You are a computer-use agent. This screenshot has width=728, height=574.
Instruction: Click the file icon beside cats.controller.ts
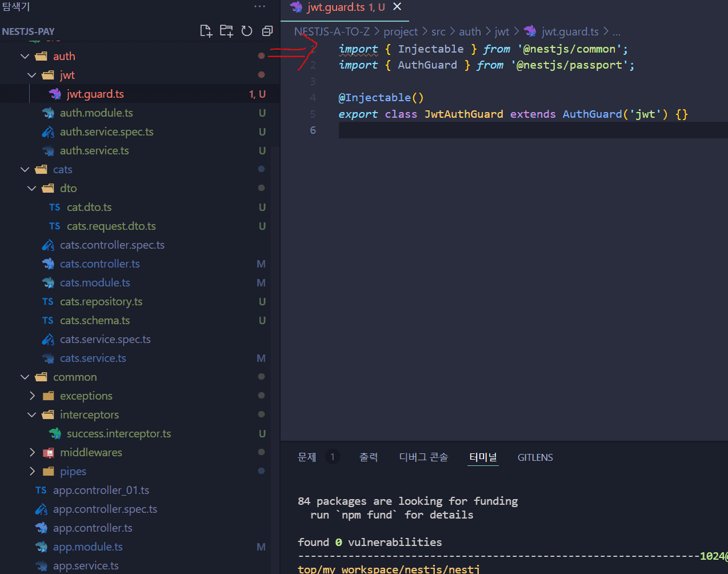click(48, 264)
